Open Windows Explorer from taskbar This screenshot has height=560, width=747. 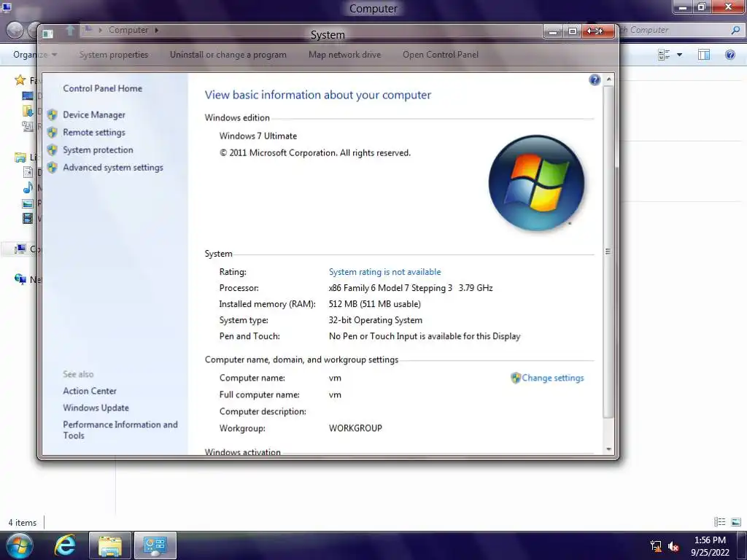(x=109, y=545)
